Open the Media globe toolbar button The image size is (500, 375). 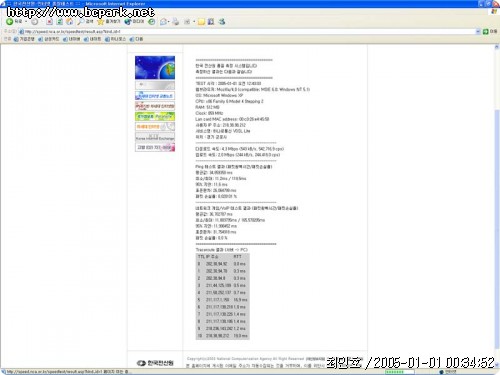click(x=134, y=22)
